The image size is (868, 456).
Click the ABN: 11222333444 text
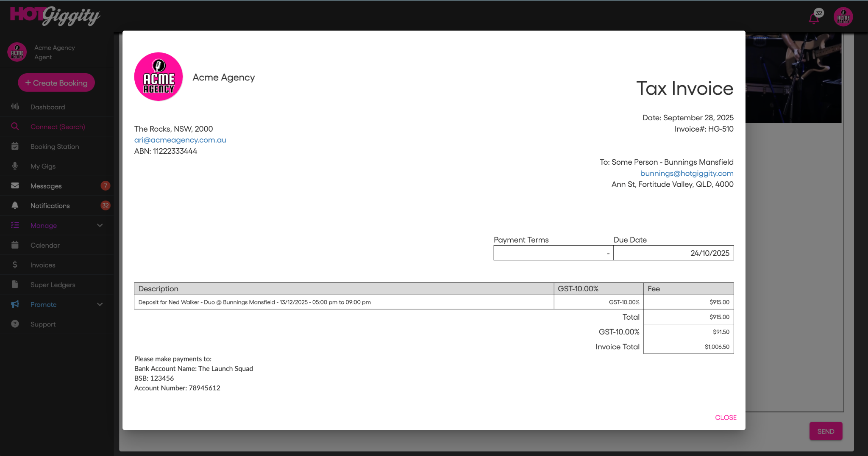[x=166, y=151]
